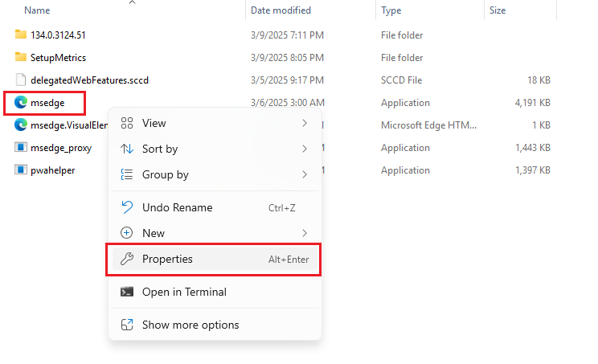Select the delegatedWebFeatures.sccd file name
The width and height of the screenshot is (598, 364).
90,80
